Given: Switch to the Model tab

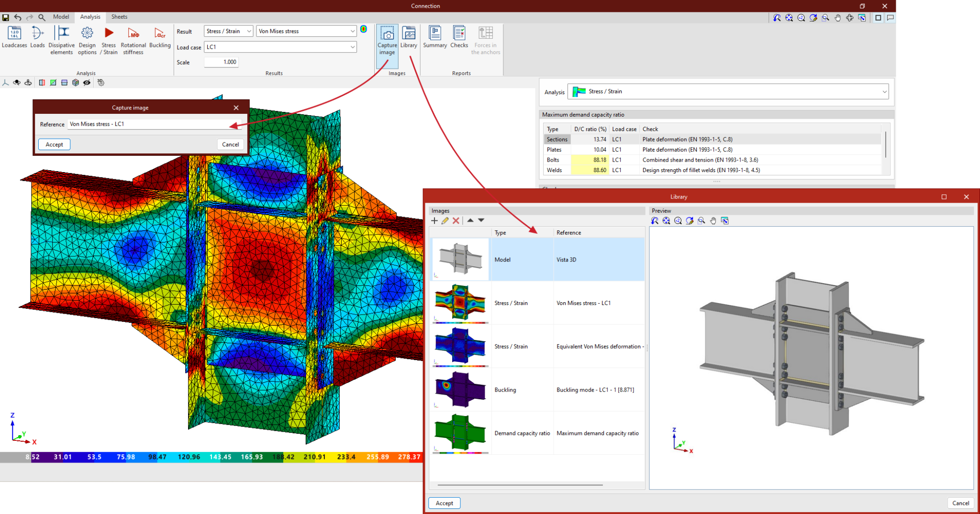Looking at the screenshot, I should coord(61,17).
